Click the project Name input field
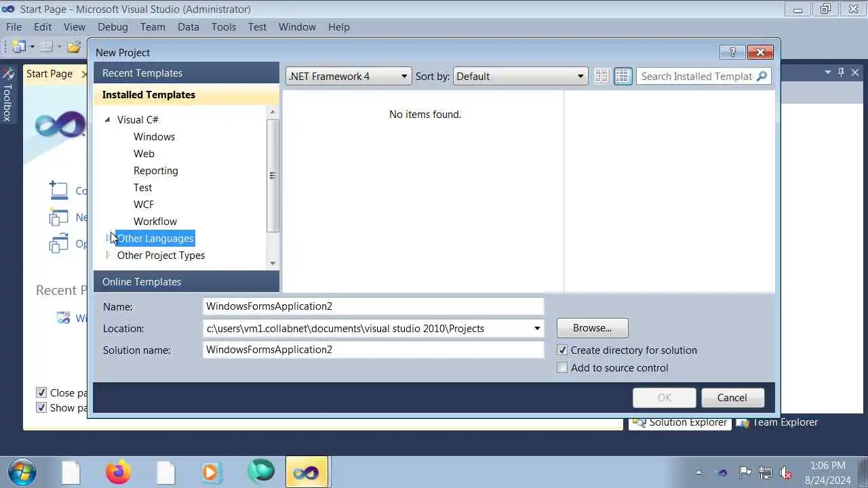This screenshot has width=868, height=488. pyautogui.click(x=374, y=306)
